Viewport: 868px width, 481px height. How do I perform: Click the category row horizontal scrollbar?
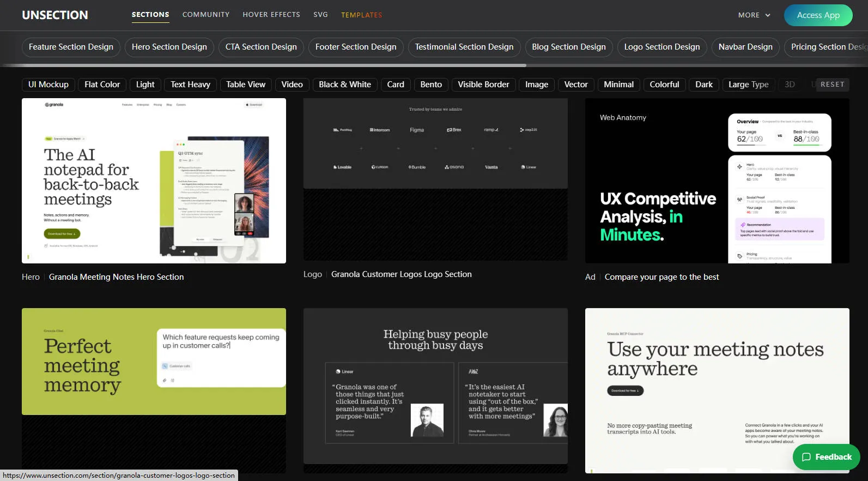pyautogui.click(x=264, y=65)
